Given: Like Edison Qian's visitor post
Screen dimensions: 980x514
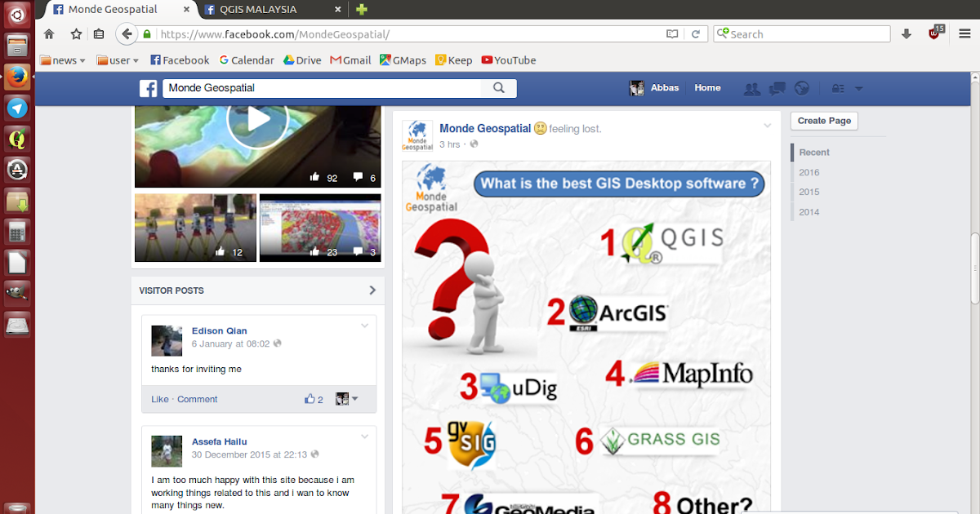Looking at the screenshot, I should [160, 399].
